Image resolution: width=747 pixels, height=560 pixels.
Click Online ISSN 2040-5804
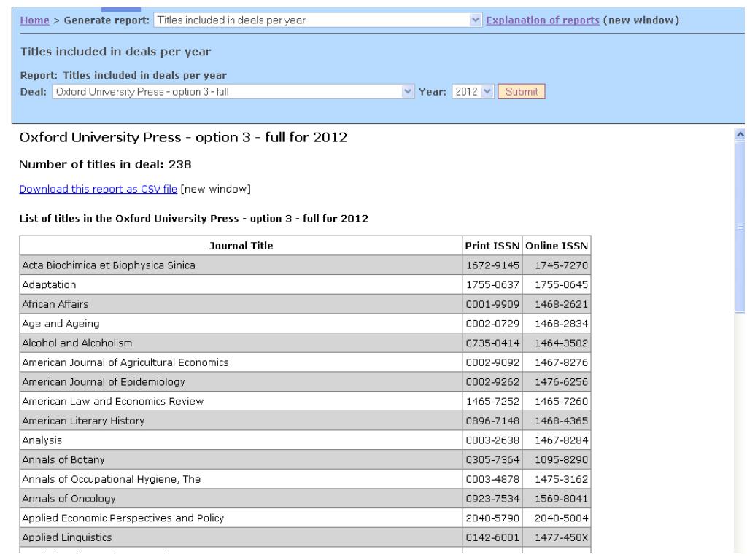561,518
